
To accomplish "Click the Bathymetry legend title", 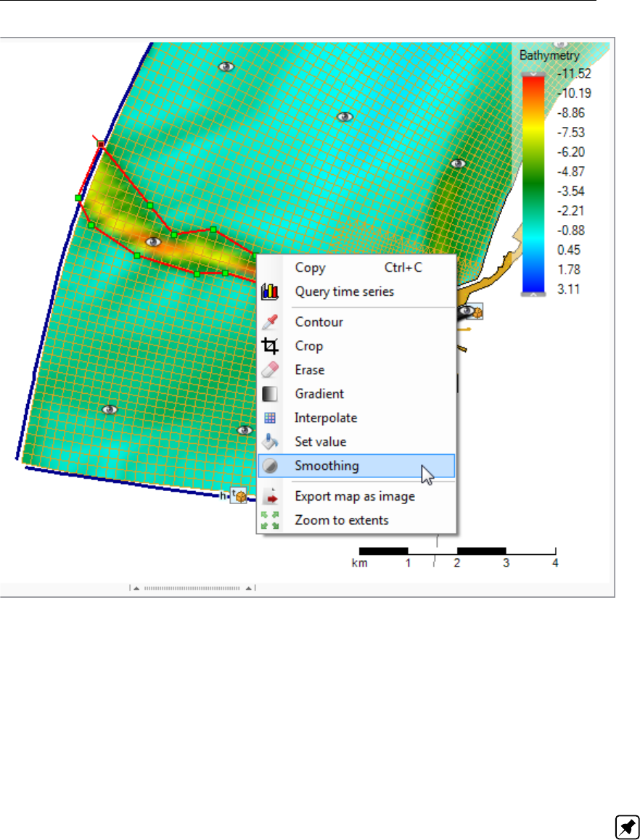I will (549, 55).
